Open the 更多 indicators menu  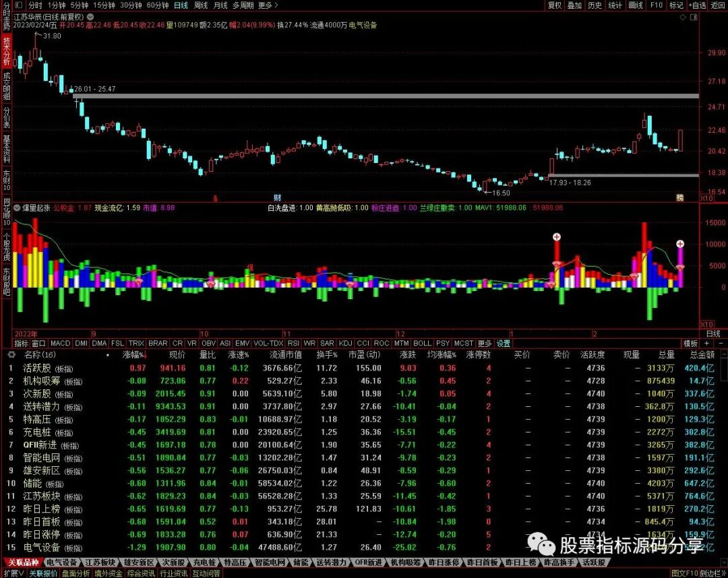pos(484,344)
